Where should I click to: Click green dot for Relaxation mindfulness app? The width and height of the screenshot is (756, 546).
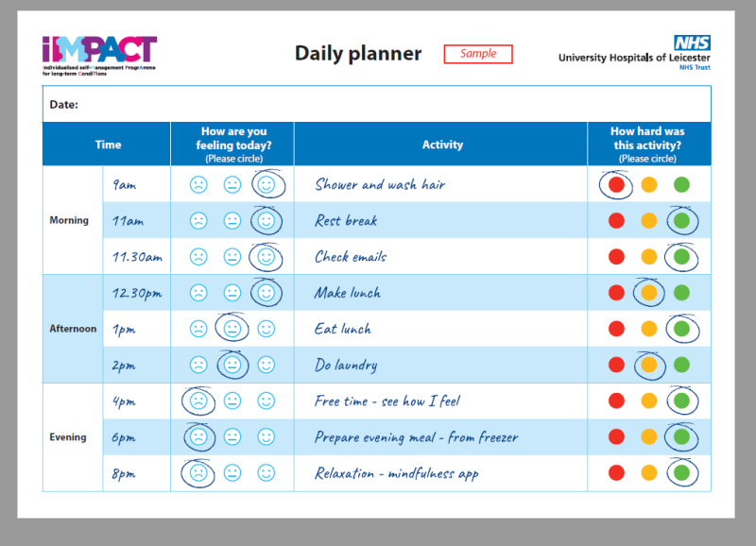[x=681, y=472]
